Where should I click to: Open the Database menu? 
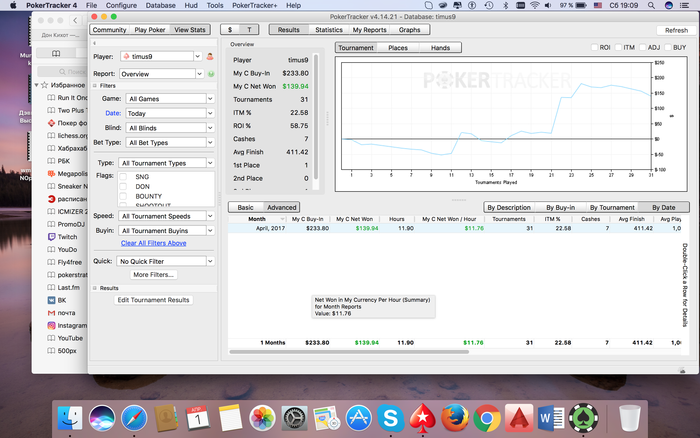click(x=161, y=5)
